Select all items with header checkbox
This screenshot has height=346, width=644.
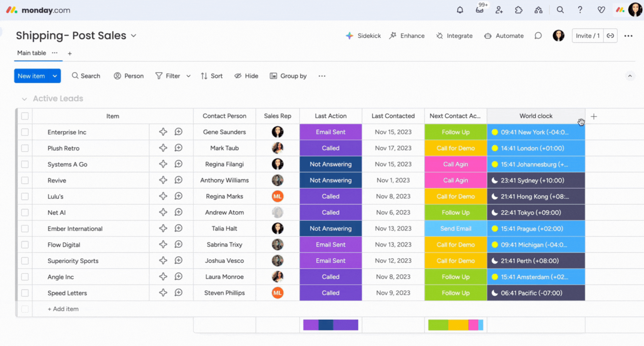point(25,116)
